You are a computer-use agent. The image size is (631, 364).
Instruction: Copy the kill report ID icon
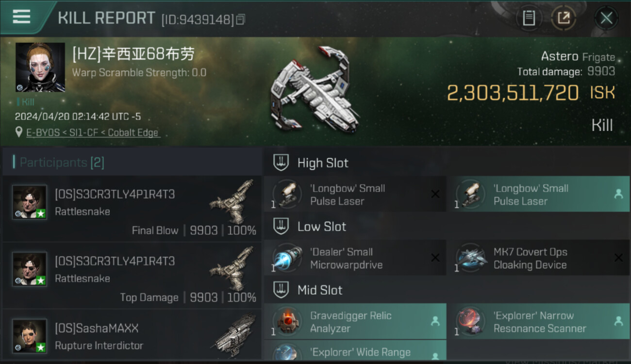click(x=241, y=19)
